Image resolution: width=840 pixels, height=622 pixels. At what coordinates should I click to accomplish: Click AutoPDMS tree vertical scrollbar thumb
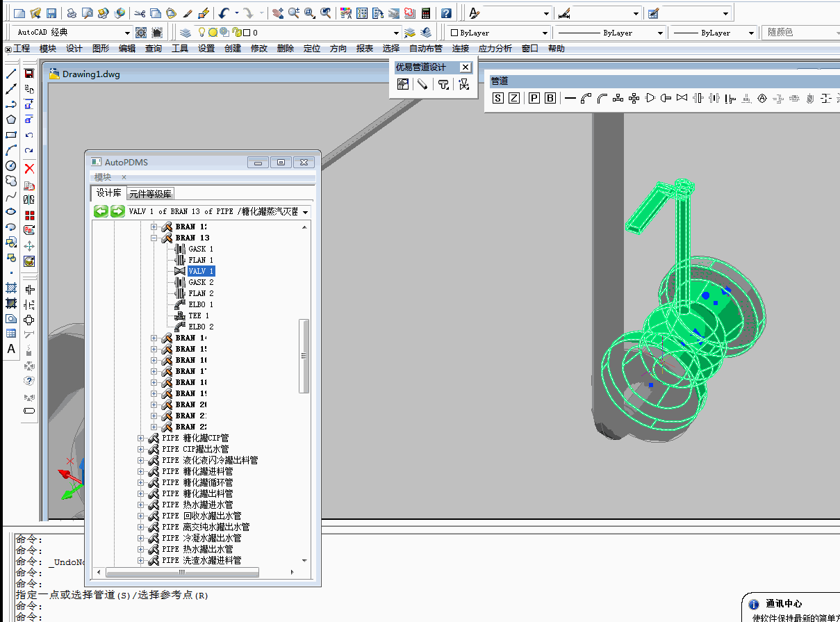pyautogui.click(x=304, y=356)
